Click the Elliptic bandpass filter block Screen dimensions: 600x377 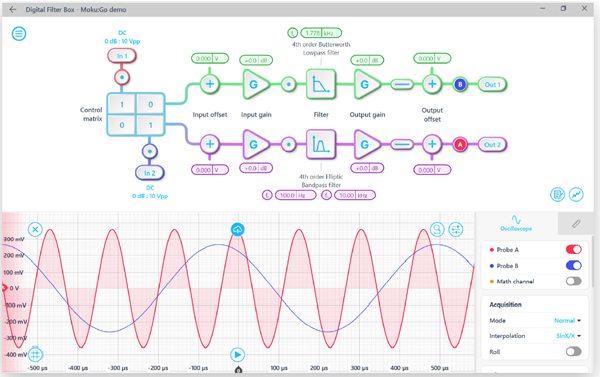(x=321, y=144)
